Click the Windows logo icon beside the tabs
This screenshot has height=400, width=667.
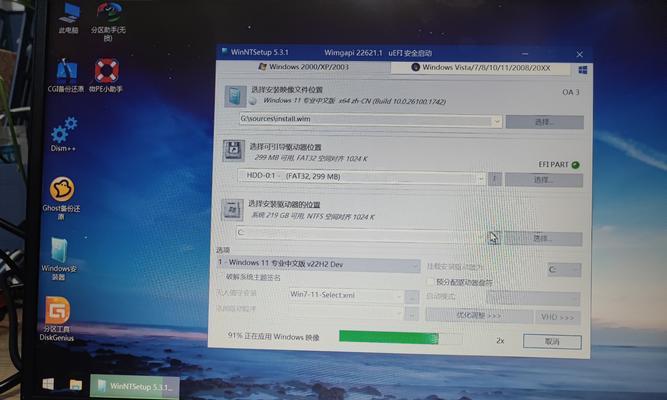(x=583, y=70)
